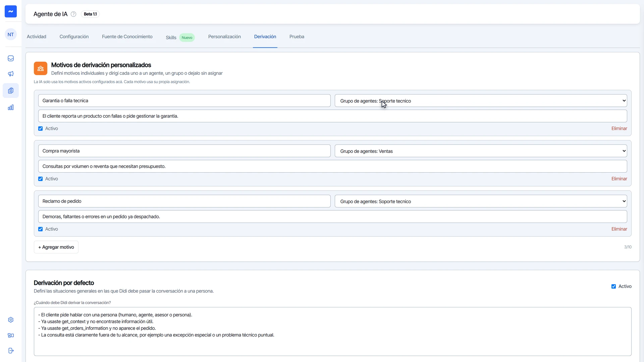The image size is (644, 362).
Task: Eliminar the Compra mayorista motive
Action: click(x=619, y=179)
